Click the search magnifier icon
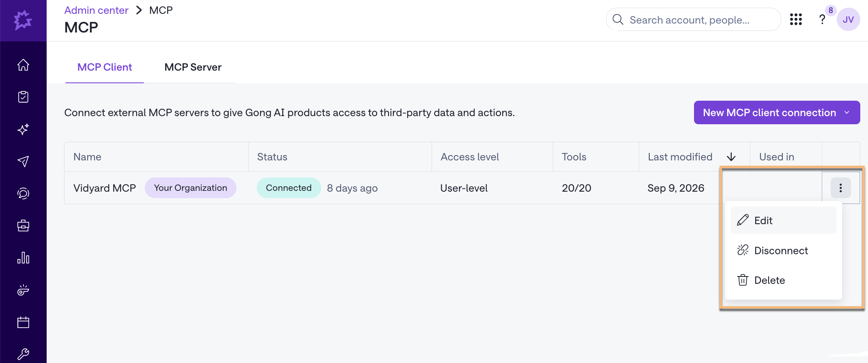 pos(618,19)
